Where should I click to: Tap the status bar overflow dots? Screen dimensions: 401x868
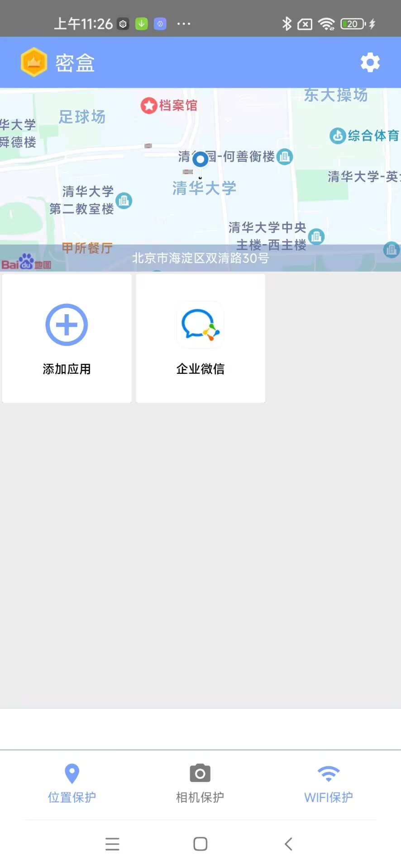[183, 24]
